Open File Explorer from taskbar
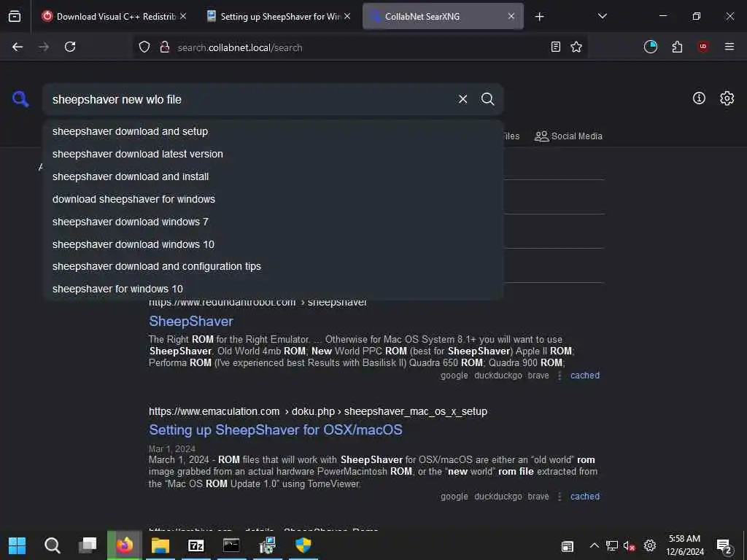This screenshot has width=747, height=560. click(x=160, y=545)
